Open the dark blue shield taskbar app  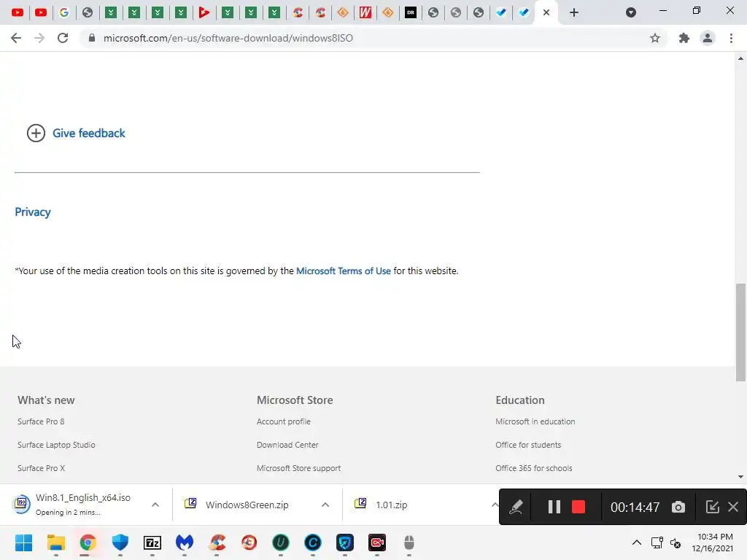click(345, 542)
